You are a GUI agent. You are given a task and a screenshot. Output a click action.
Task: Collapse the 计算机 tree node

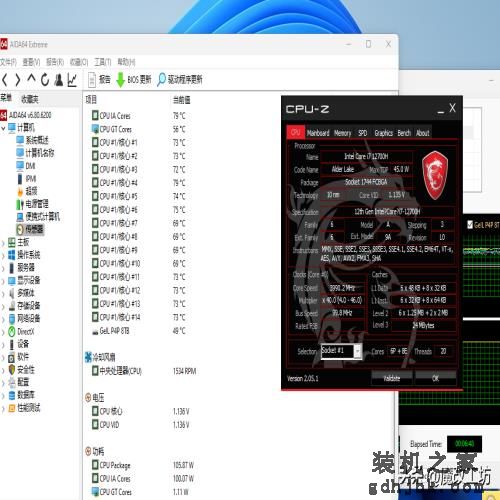(3, 128)
